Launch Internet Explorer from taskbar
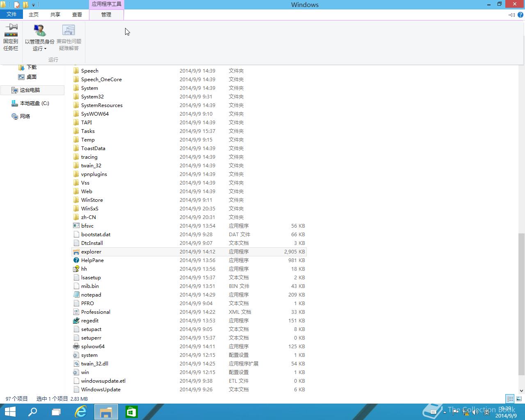The height and width of the screenshot is (420, 525). pos(81,412)
